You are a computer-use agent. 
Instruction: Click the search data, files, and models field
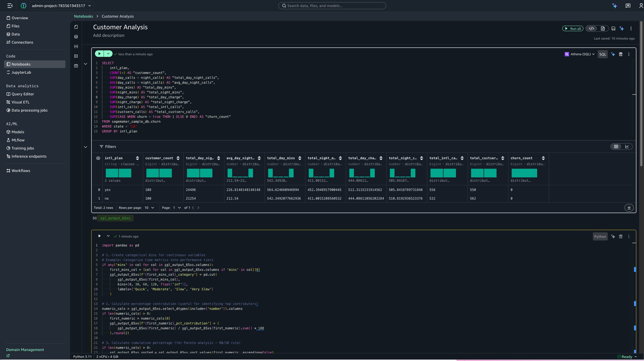(x=332, y=6)
